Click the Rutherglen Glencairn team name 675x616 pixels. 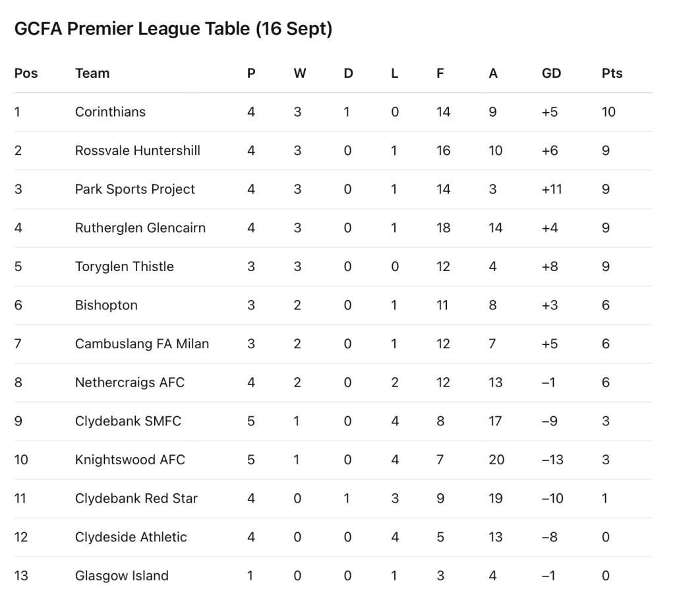click(x=140, y=228)
